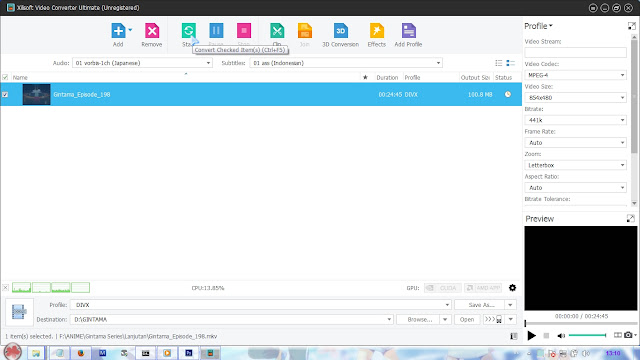Sort by the Status column header
The height and width of the screenshot is (360, 640).
tap(503, 77)
